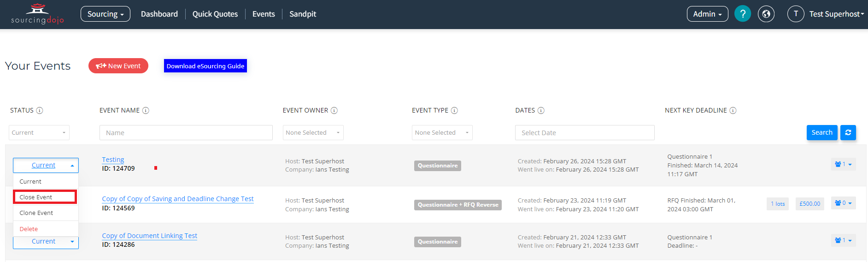The image size is (868, 262).
Task: Click the Questionnaire + RFQ Reverse type badge
Action: 458,205
